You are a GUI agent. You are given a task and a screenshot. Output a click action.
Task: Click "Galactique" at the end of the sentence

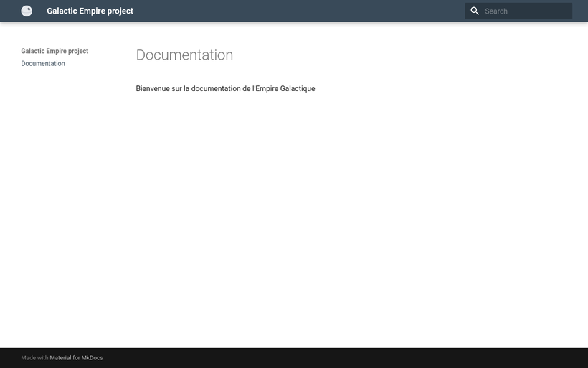(x=297, y=88)
